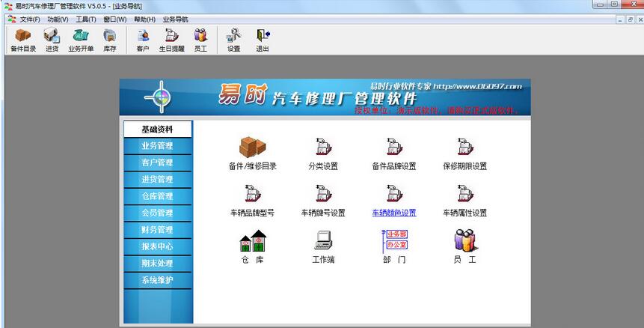Follow the 车辆颜色设置 link
The height and width of the screenshot is (328, 644).
coord(394,213)
